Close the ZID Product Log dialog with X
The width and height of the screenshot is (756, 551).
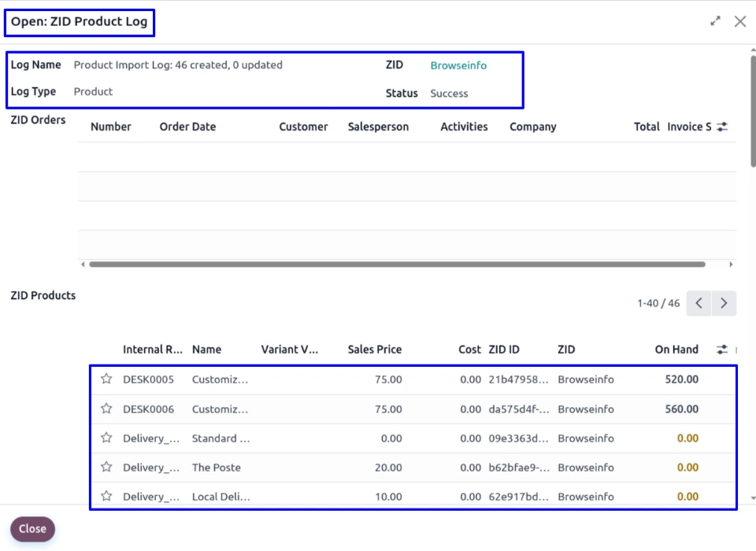[740, 21]
